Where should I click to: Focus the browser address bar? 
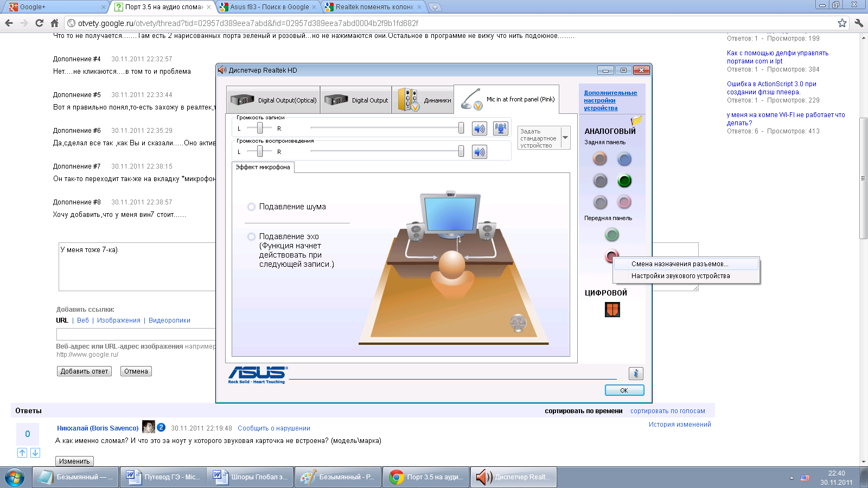456,23
